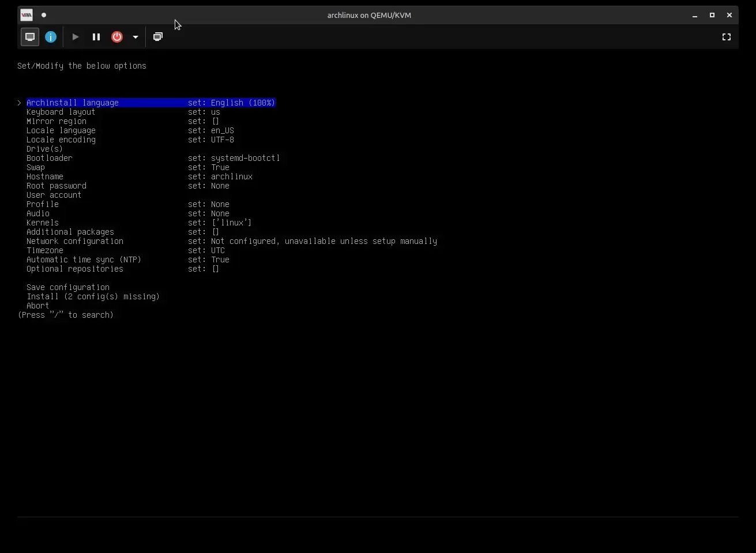Click the Root password entry

(x=56, y=186)
